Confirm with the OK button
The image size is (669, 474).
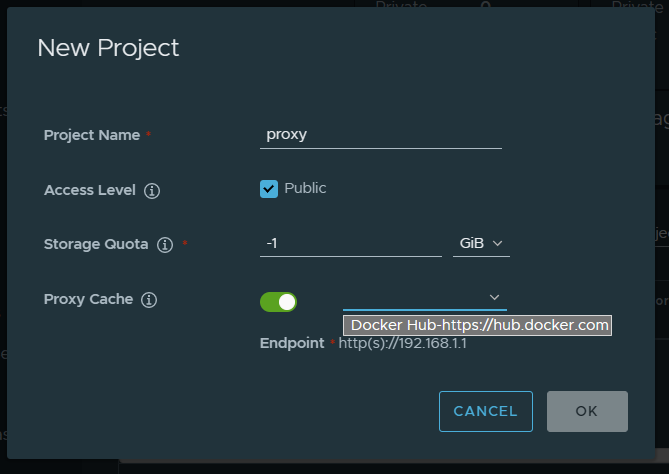tap(586, 411)
